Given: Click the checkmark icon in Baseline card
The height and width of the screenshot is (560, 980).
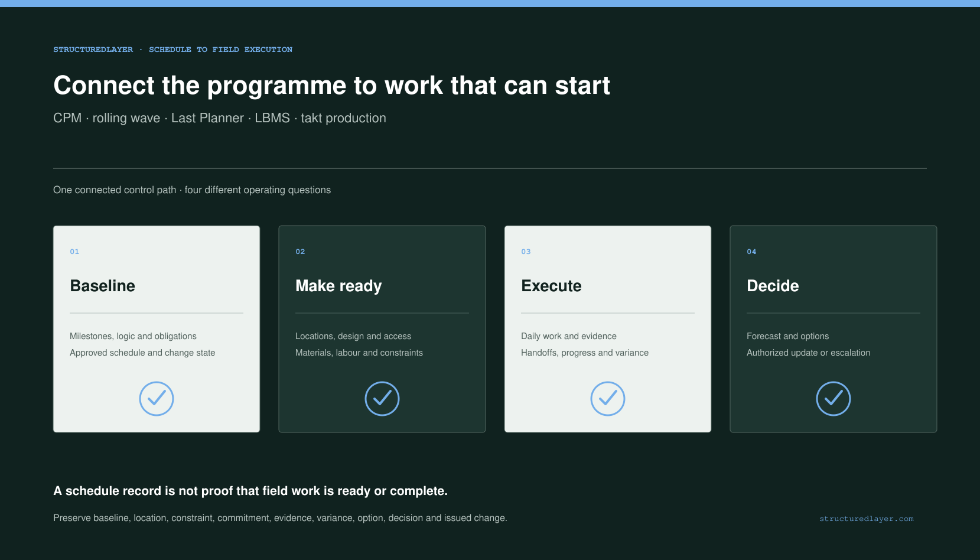Looking at the screenshot, I should click(157, 399).
